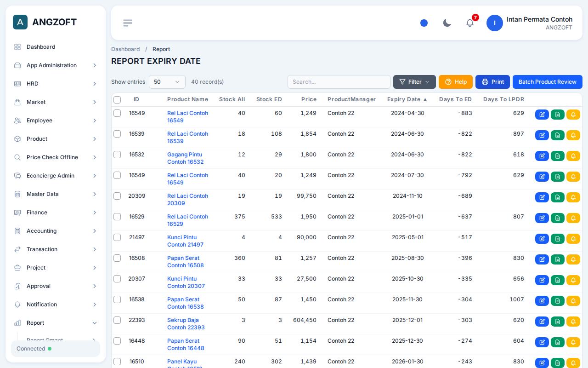Toggle the sidebar with the hamburger menu icon
The image size is (588, 368).
tap(128, 23)
